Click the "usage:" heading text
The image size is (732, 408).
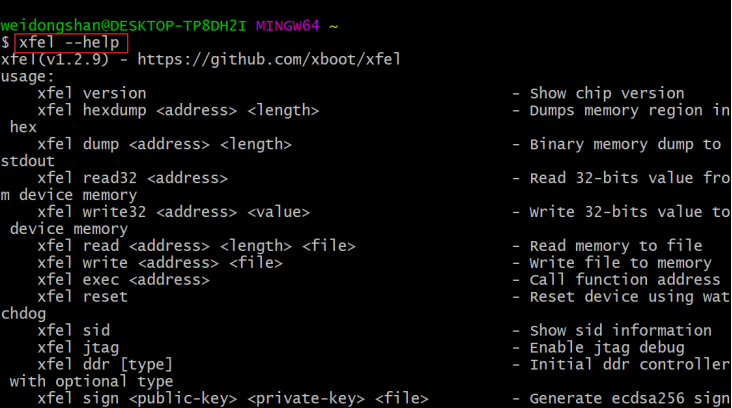point(29,76)
